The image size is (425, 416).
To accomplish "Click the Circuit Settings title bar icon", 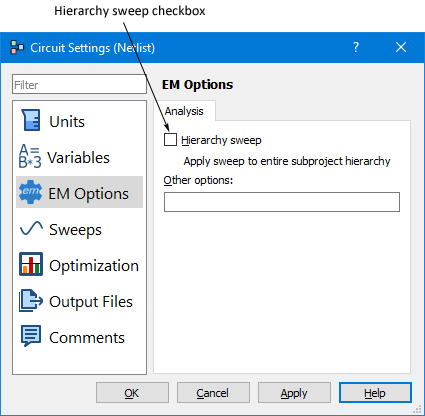I will (17, 47).
